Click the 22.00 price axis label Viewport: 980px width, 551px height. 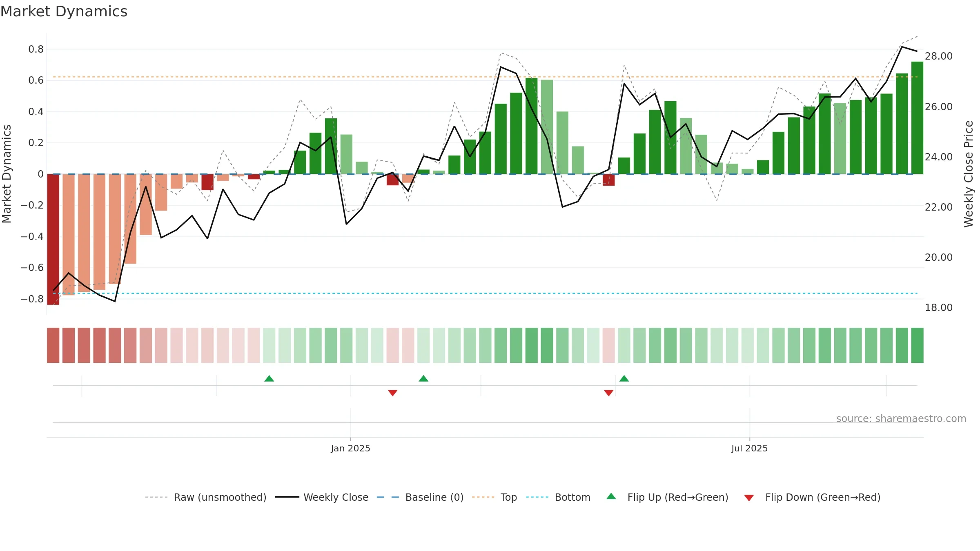(939, 207)
